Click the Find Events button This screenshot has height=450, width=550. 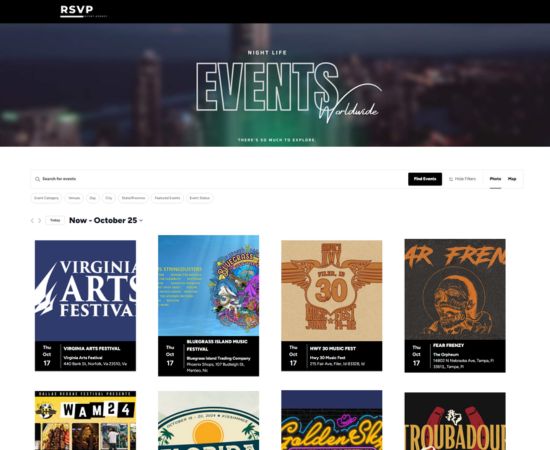tap(425, 179)
